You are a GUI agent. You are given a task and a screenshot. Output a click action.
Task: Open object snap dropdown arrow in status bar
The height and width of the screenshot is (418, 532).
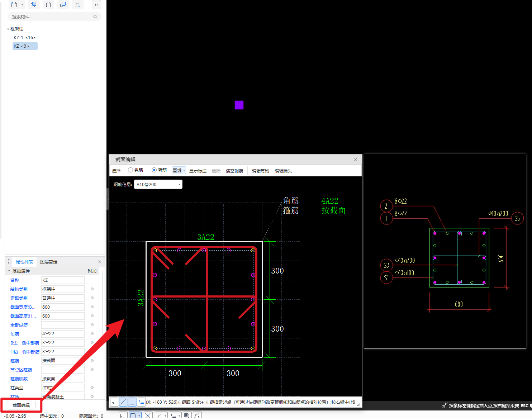click(139, 415)
